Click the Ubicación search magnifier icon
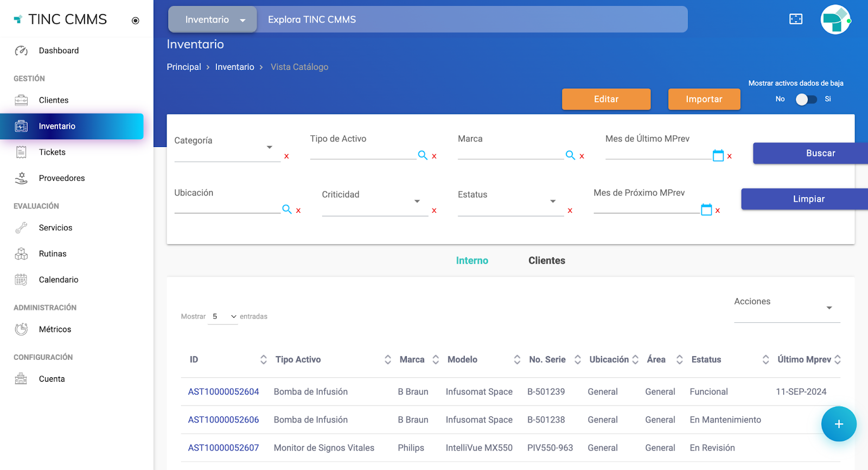Image resolution: width=868 pixels, height=470 pixels. click(287, 209)
